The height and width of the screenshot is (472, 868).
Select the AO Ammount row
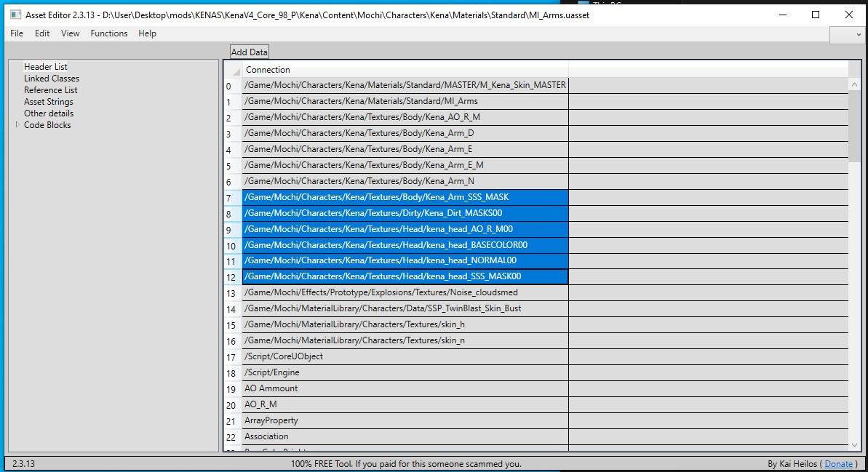tap(405, 389)
